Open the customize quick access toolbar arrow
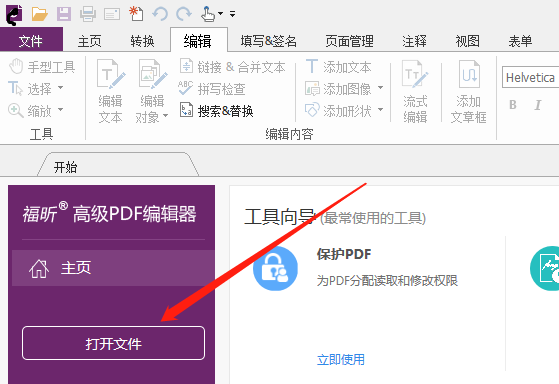 [232, 14]
